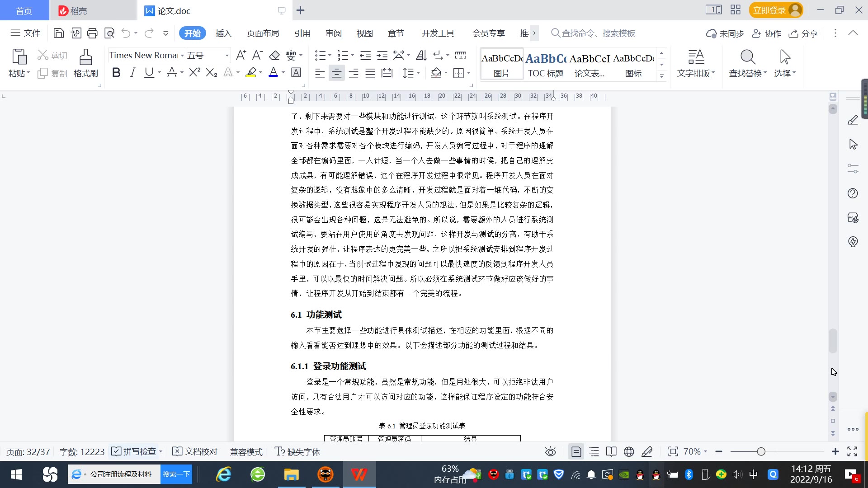The width and height of the screenshot is (868, 488).
Task: Switch to reading layout book icon
Action: [611, 451]
